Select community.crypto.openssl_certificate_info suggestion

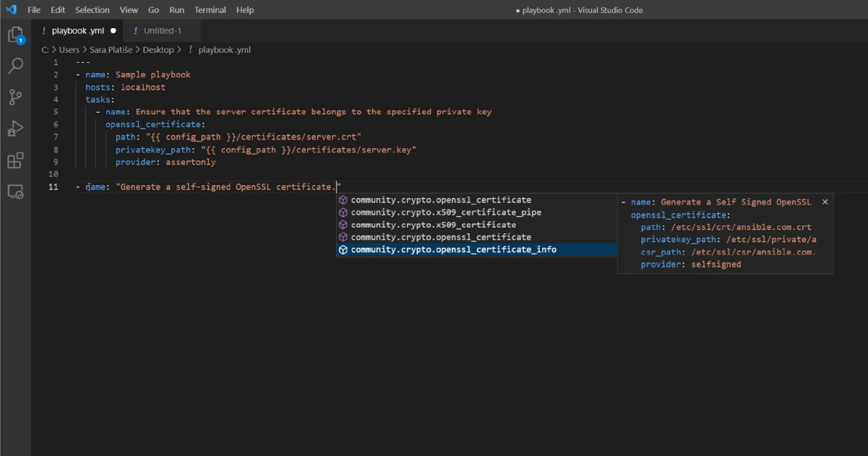point(453,249)
